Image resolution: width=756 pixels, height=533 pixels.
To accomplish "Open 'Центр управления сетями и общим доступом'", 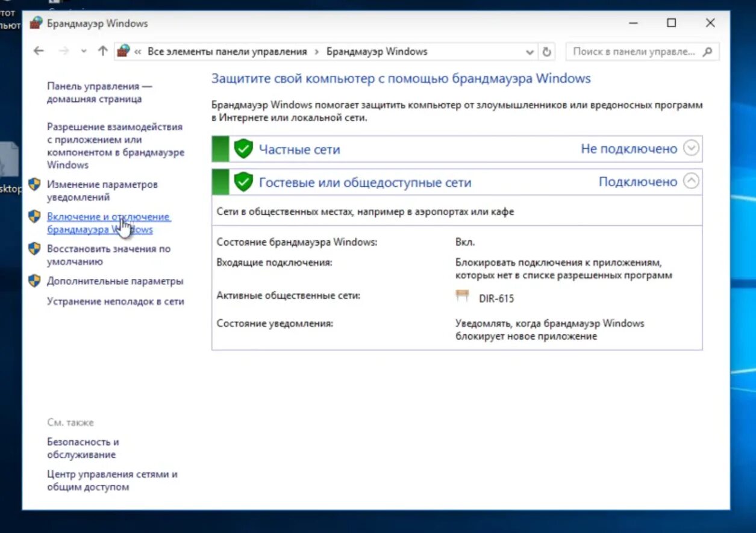I will point(112,481).
